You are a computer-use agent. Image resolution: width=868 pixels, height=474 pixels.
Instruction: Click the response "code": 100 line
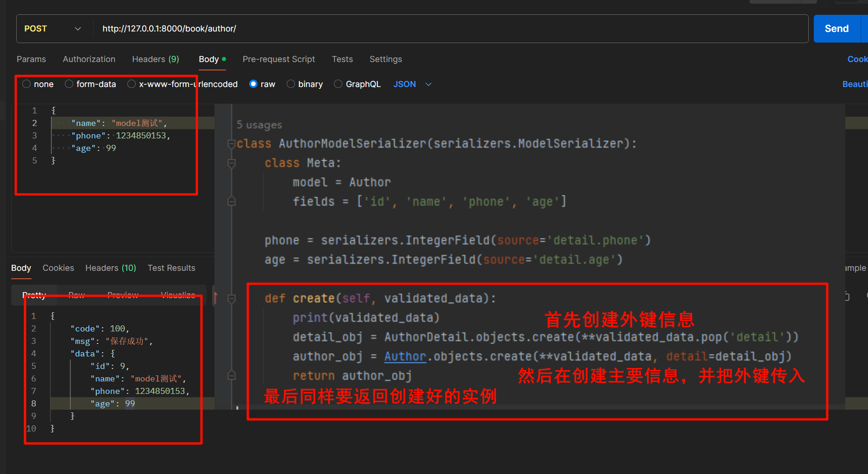(x=100, y=329)
